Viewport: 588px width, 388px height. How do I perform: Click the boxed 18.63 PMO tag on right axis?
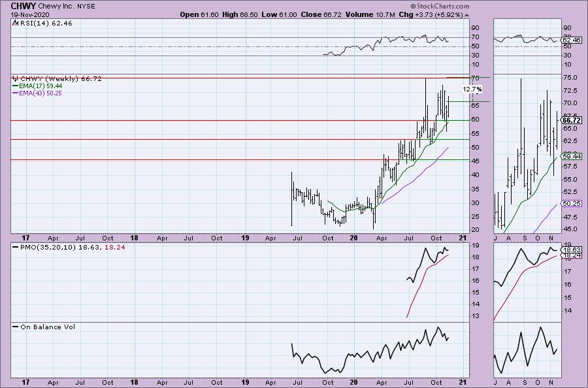[572, 250]
